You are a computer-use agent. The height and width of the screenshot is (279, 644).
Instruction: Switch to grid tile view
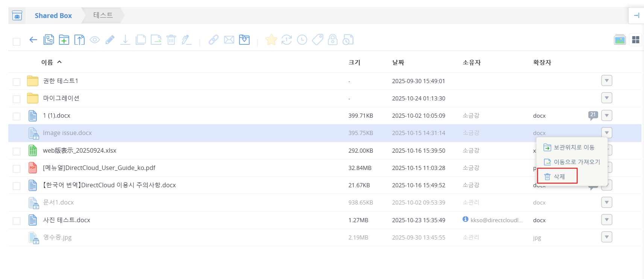pos(636,40)
